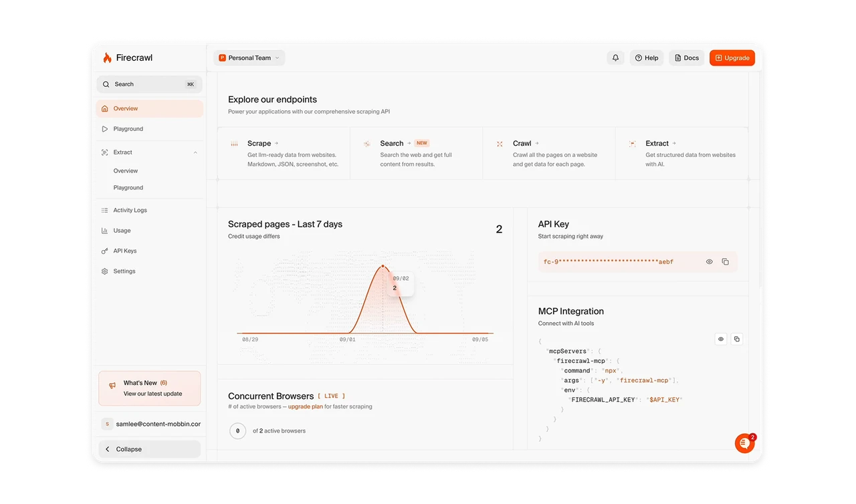Click the Extract sidebar icon
The width and height of the screenshot is (856, 504).
(x=104, y=152)
